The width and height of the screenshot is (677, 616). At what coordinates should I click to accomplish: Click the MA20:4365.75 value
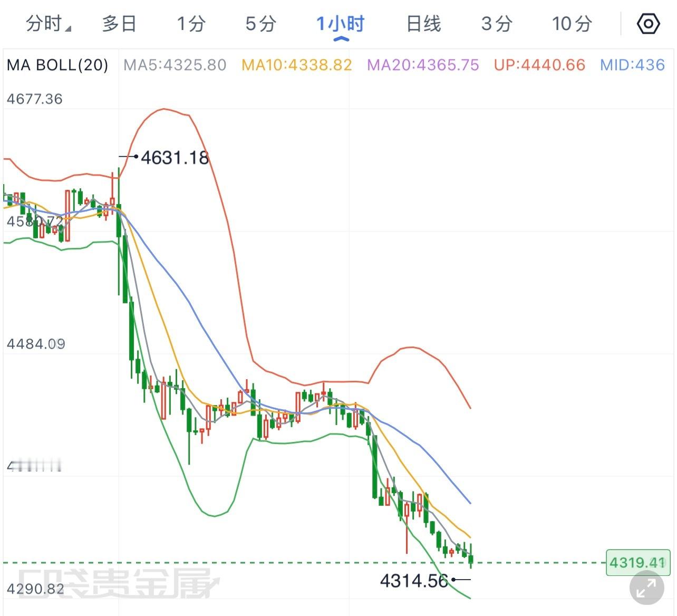click(423, 65)
